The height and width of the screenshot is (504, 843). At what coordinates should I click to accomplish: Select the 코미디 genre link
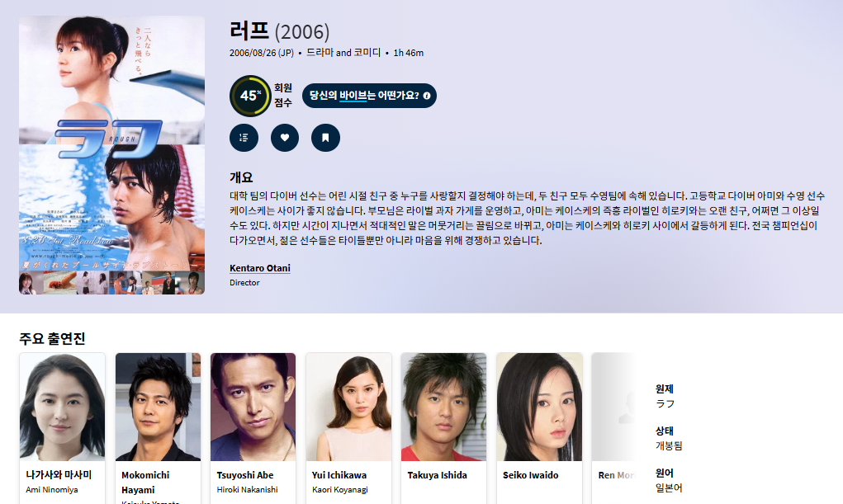367,53
